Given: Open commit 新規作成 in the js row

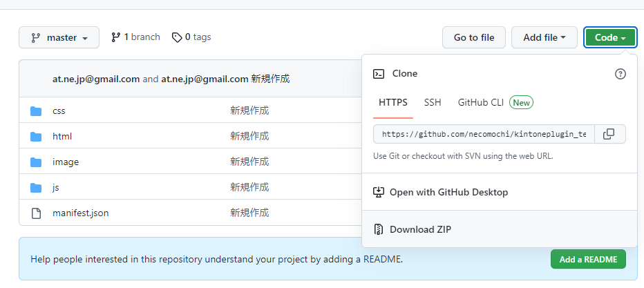Looking at the screenshot, I should [x=249, y=187].
